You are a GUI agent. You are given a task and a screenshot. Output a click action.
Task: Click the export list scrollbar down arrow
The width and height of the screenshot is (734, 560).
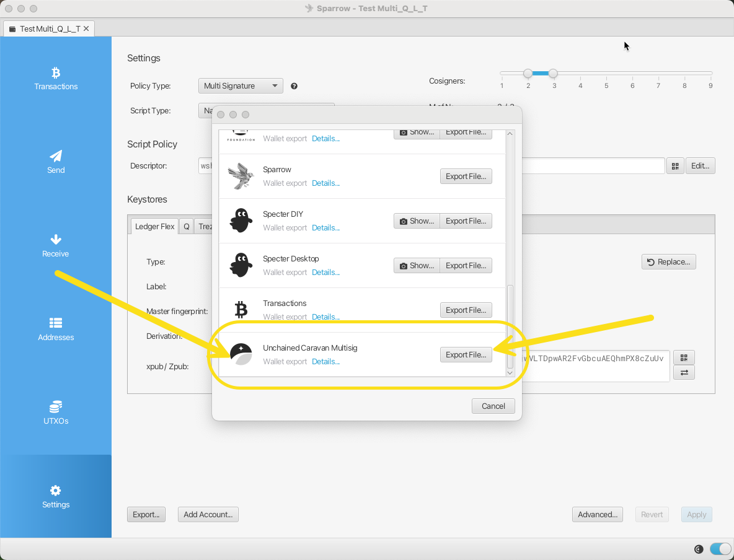(x=510, y=372)
